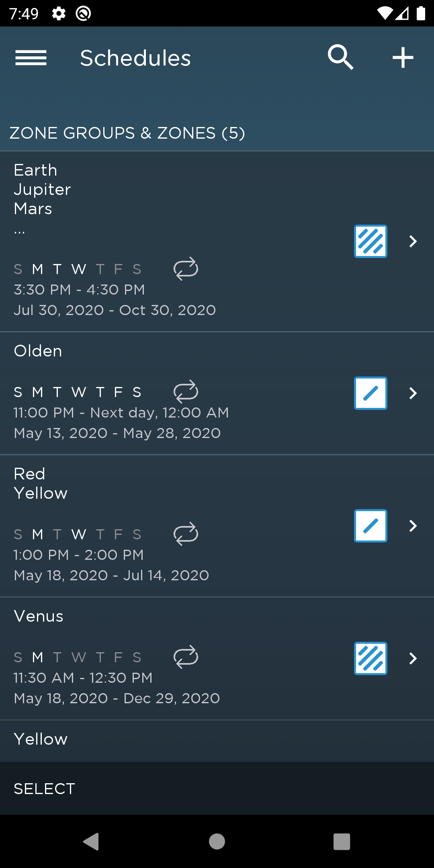Toggle the striped box on Venus schedule
This screenshot has height=868, width=434.
(x=371, y=658)
